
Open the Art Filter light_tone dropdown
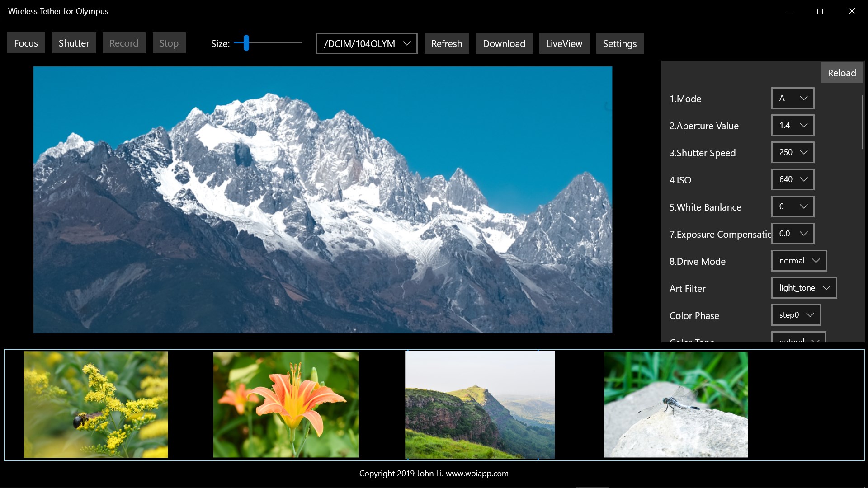click(803, 288)
